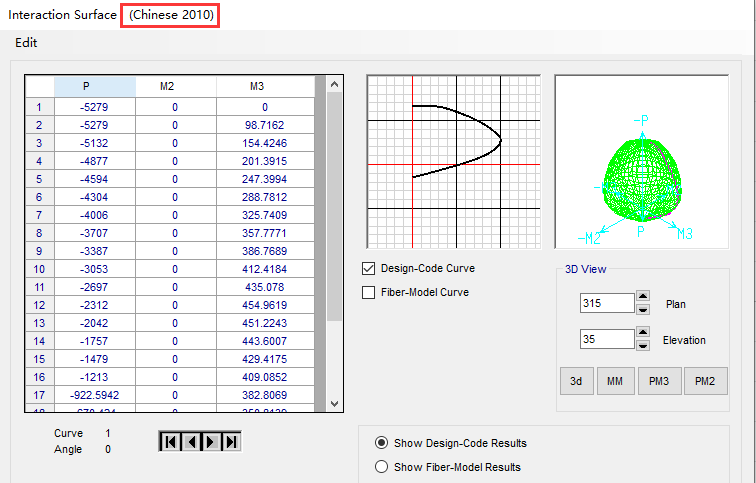Switch to the PM2 view
756x483 pixels.
tap(705, 381)
